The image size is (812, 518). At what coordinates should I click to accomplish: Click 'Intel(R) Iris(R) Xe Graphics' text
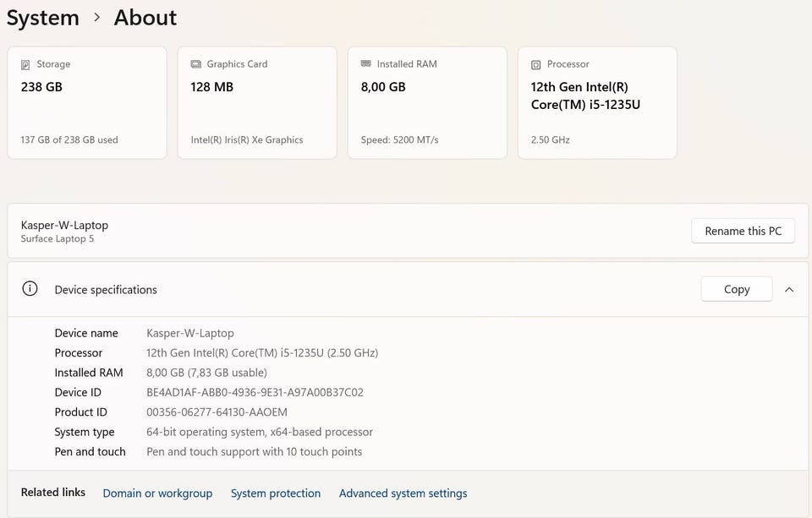pos(247,139)
